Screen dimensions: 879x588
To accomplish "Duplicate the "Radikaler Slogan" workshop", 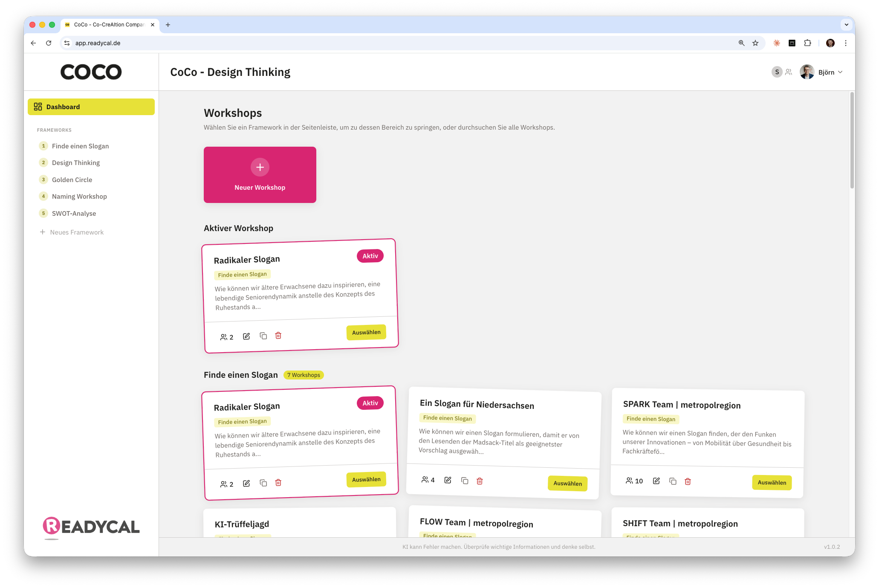I will [263, 336].
